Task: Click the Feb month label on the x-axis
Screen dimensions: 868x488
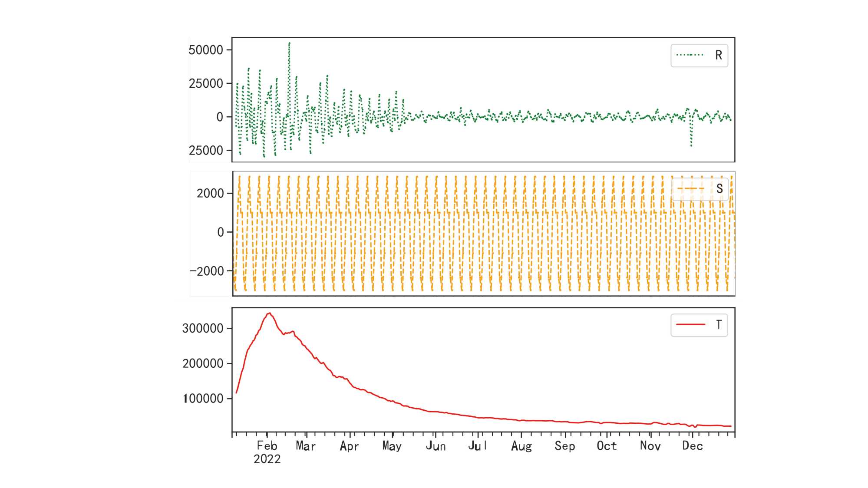Action: pos(267,446)
